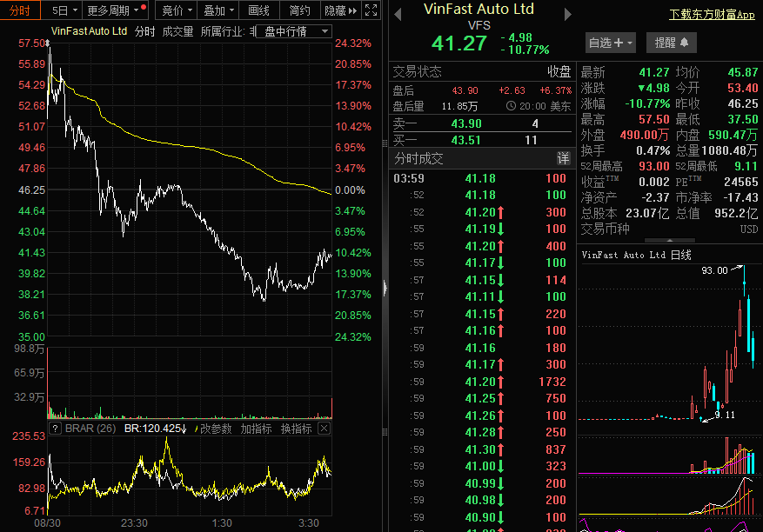This screenshot has width=763, height=532.
Task: Click the BRAR indicator help question mark icon
Action: click(x=56, y=429)
